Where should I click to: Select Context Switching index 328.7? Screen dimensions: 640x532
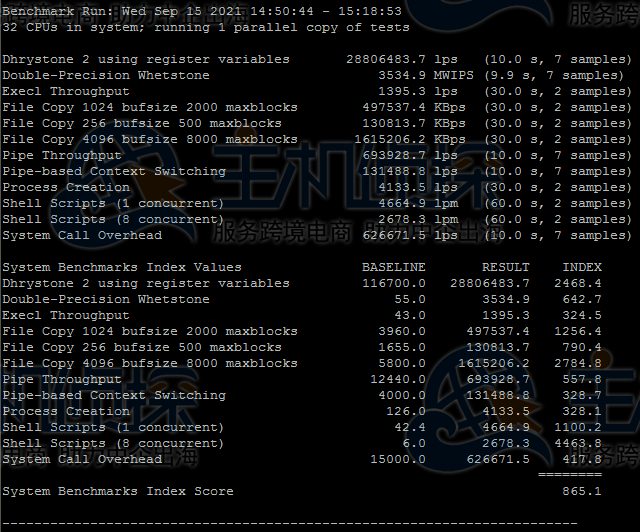582,395
